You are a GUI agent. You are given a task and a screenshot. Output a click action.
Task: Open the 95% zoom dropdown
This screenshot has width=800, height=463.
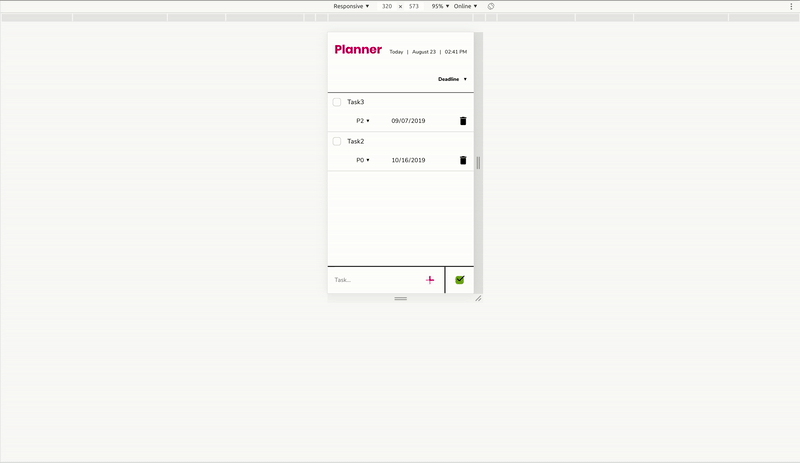pyautogui.click(x=440, y=6)
